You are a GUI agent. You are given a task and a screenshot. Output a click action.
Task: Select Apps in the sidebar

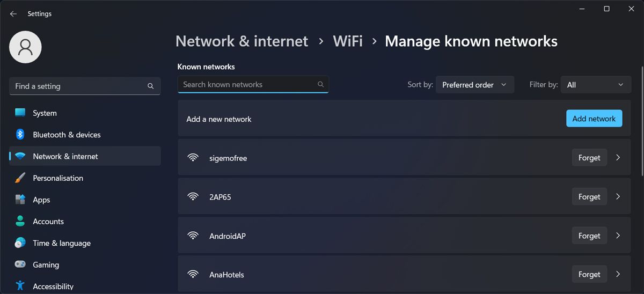coord(41,200)
